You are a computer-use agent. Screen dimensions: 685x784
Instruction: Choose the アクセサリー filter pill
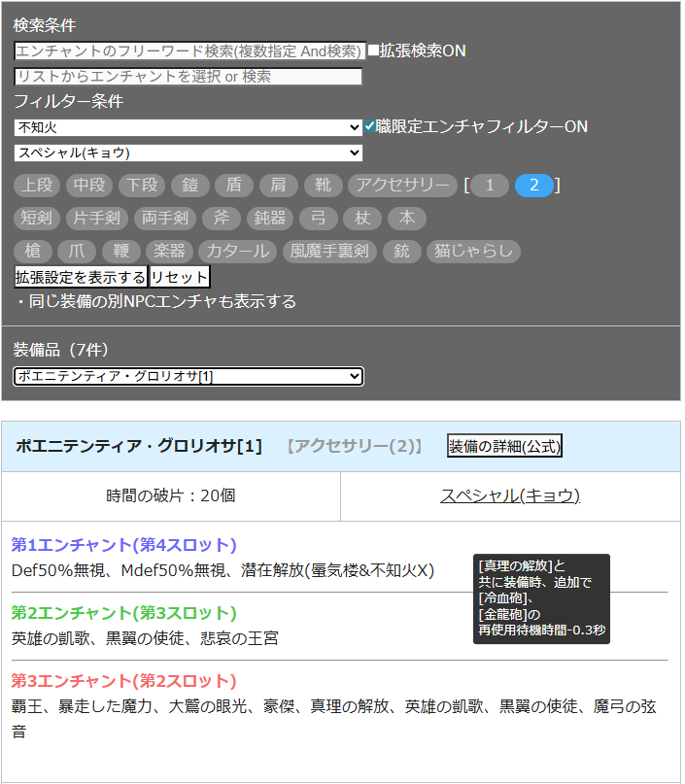click(x=402, y=186)
